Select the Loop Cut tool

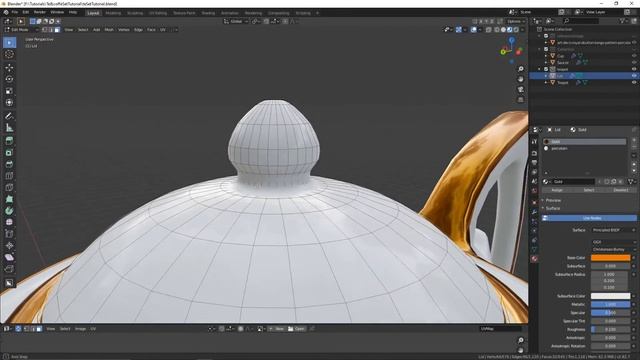pos(9,176)
